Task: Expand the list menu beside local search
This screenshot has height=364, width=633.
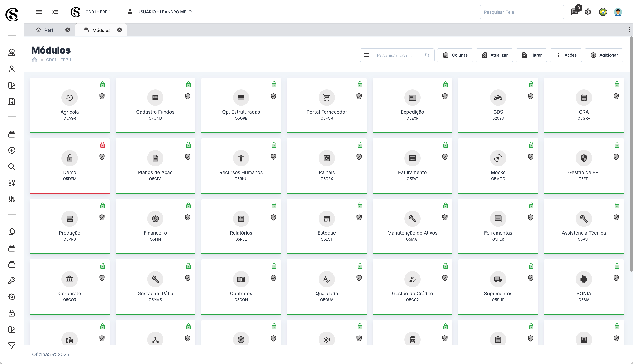Action: coord(366,55)
